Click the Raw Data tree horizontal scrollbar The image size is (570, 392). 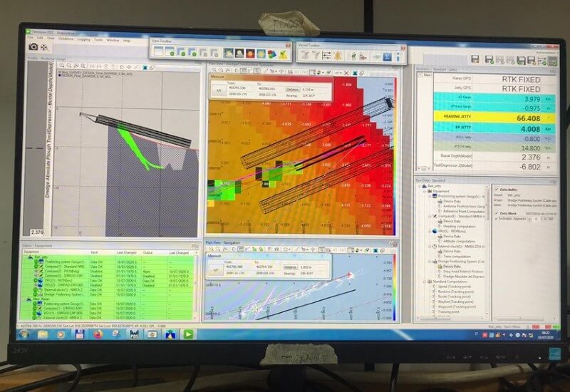(452, 319)
